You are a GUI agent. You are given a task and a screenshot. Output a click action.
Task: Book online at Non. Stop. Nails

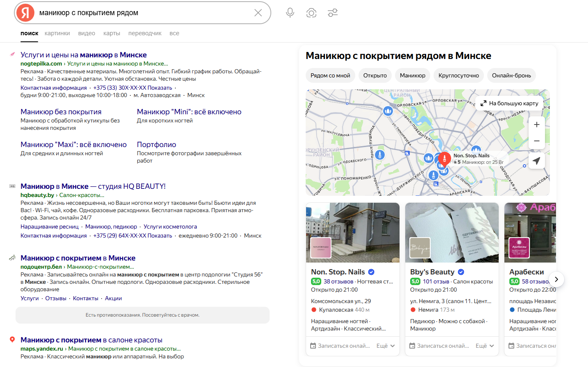(340, 346)
